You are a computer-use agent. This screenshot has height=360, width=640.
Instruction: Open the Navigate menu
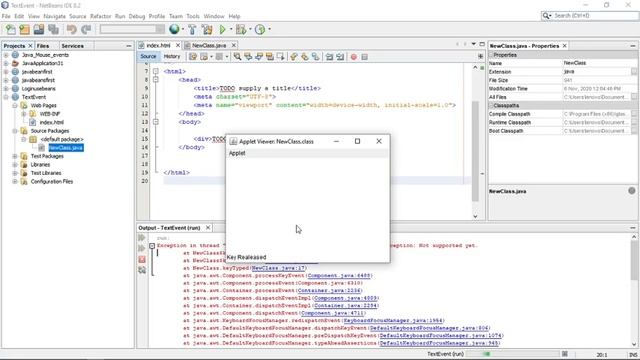(54, 16)
